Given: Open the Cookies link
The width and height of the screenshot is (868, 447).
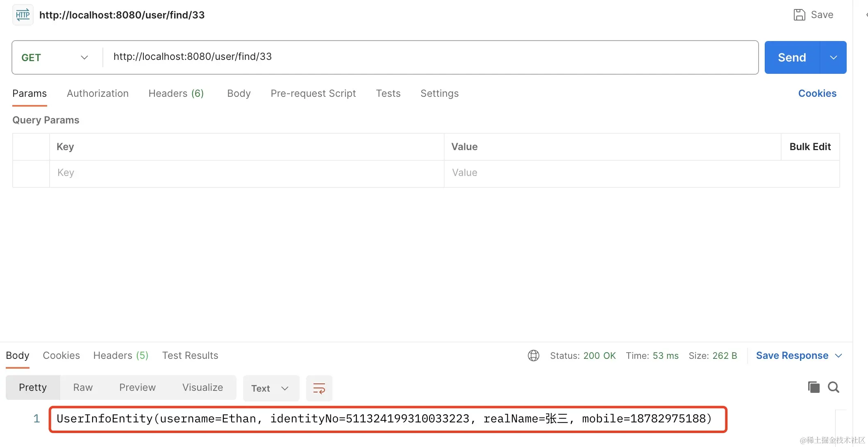Looking at the screenshot, I should point(817,94).
